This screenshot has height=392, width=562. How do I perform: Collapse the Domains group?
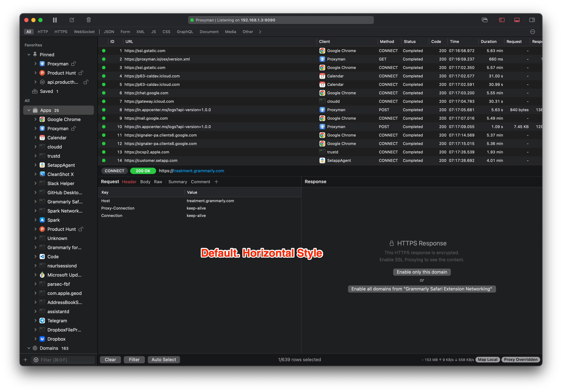coord(29,348)
